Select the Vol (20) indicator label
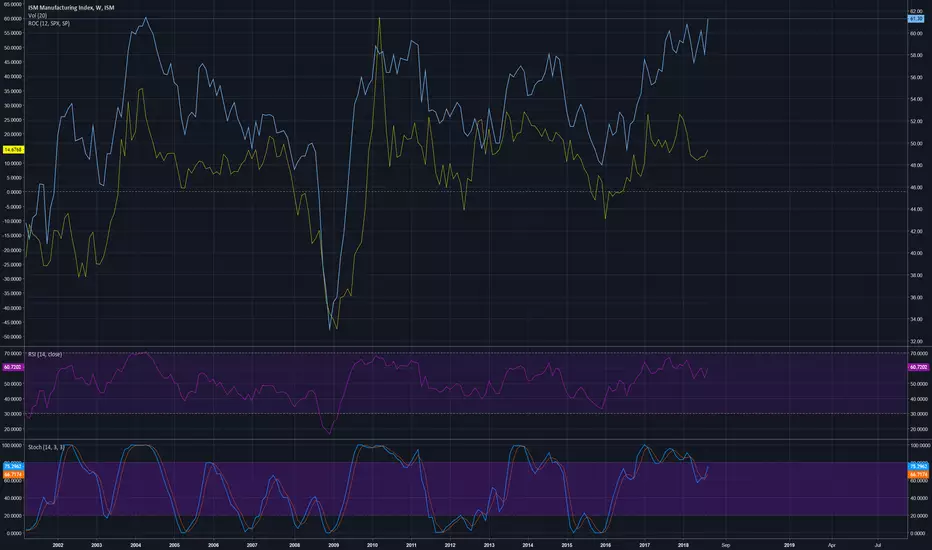Screen dimensions: 932x550 click(x=37, y=15)
